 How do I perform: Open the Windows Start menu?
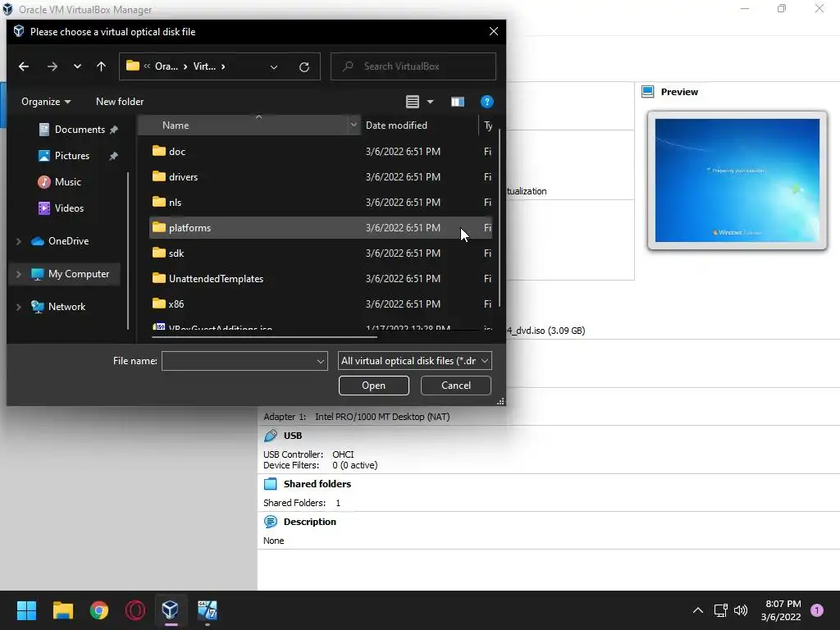click(x=26, y=610)
